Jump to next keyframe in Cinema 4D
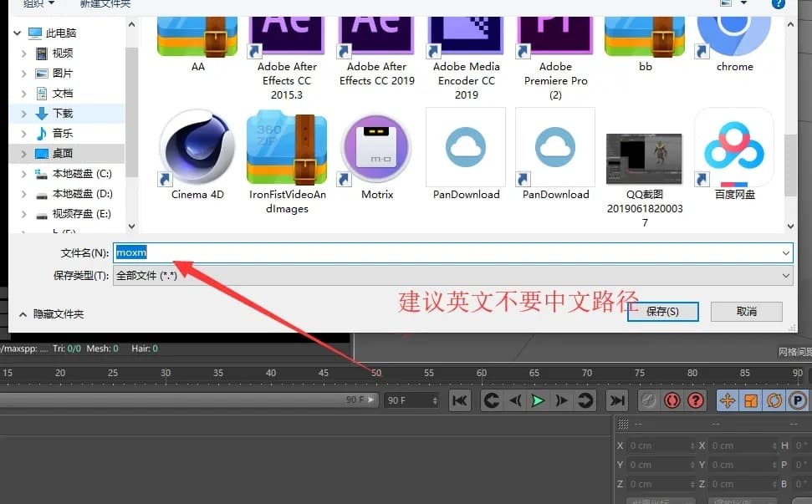 pyautogui.click(x=585, y=400)
